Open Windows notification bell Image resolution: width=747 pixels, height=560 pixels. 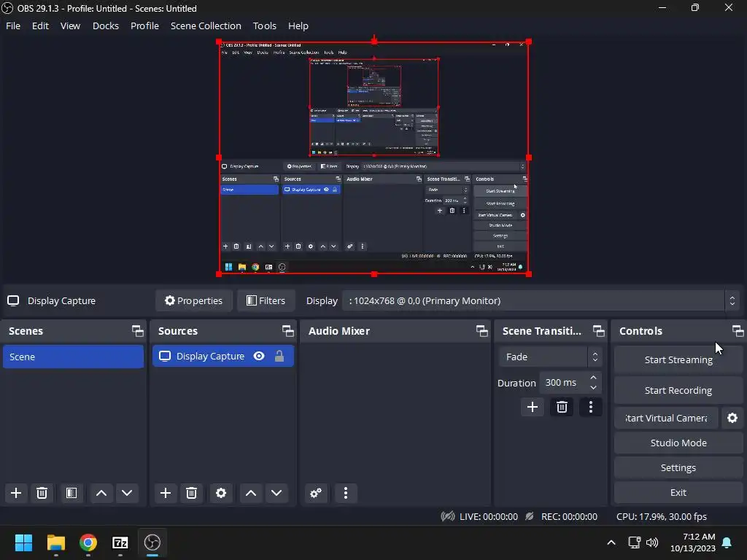pos(727,542)
